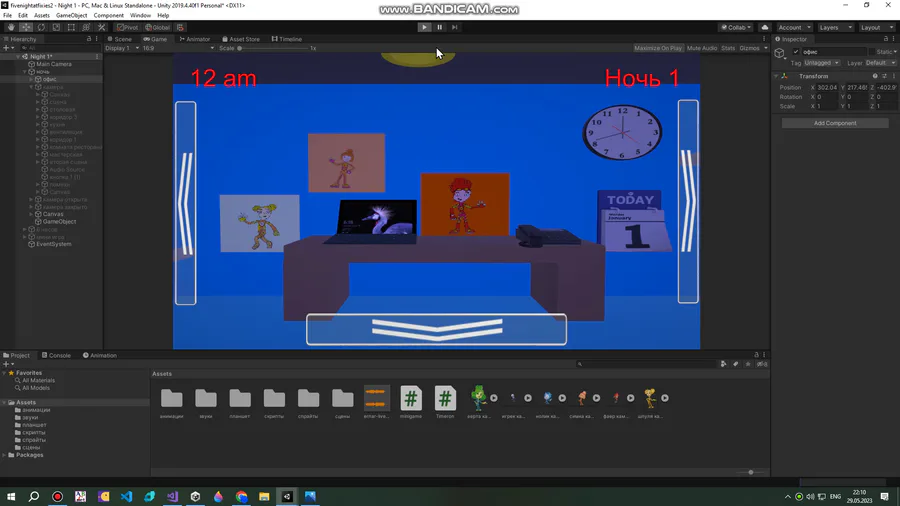Toggle the Static checkbox
Image resolution: width=900 pixels, height=506 pixels.
point(872,52)
